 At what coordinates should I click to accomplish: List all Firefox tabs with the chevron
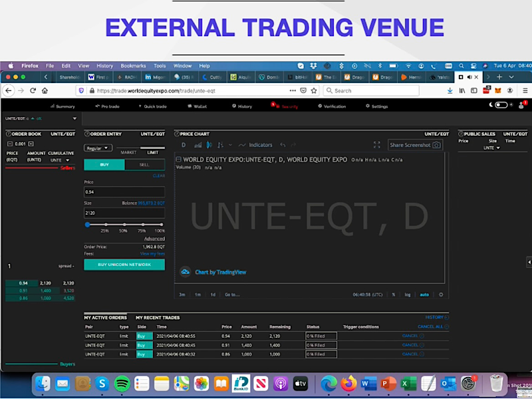point(511,77)
